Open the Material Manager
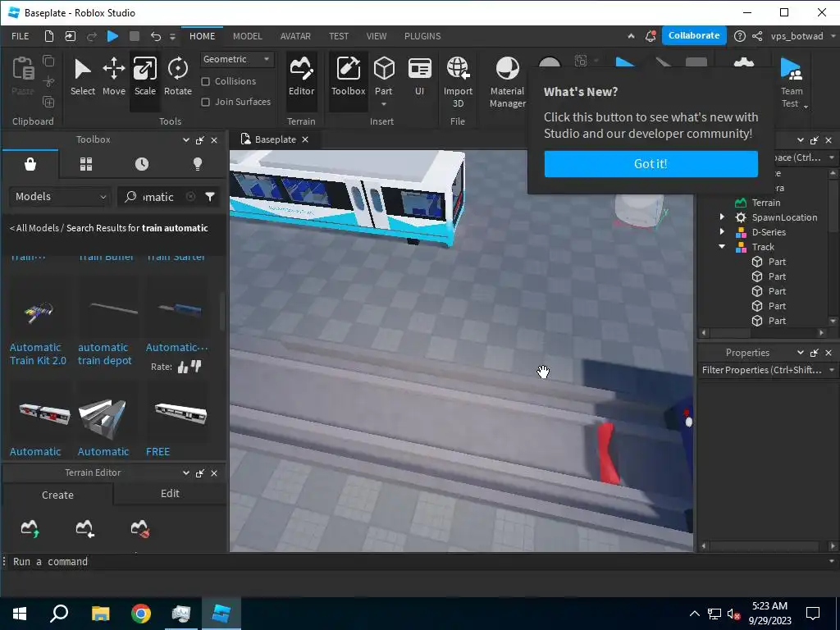The width and height of the screenshot is (840, 630). coord(507,81)
